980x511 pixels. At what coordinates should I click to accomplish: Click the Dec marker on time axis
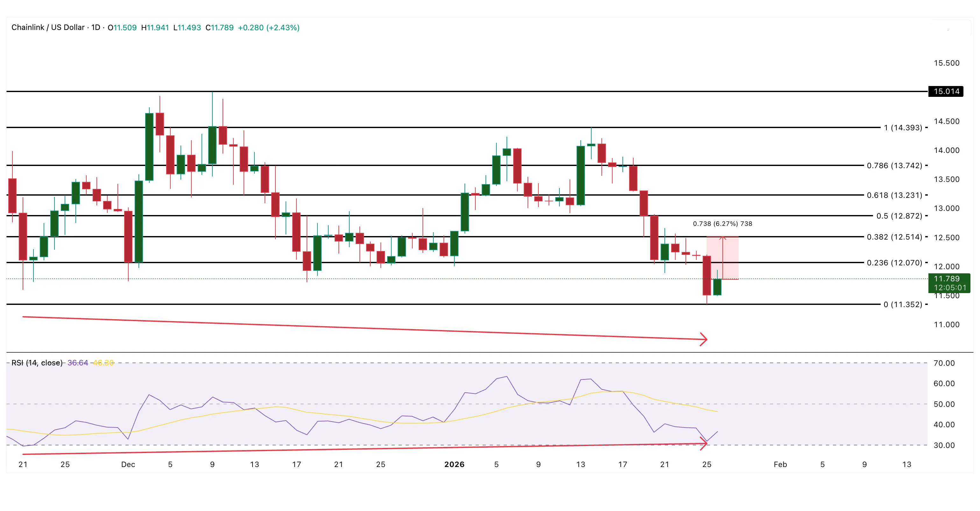coord(128,464)
